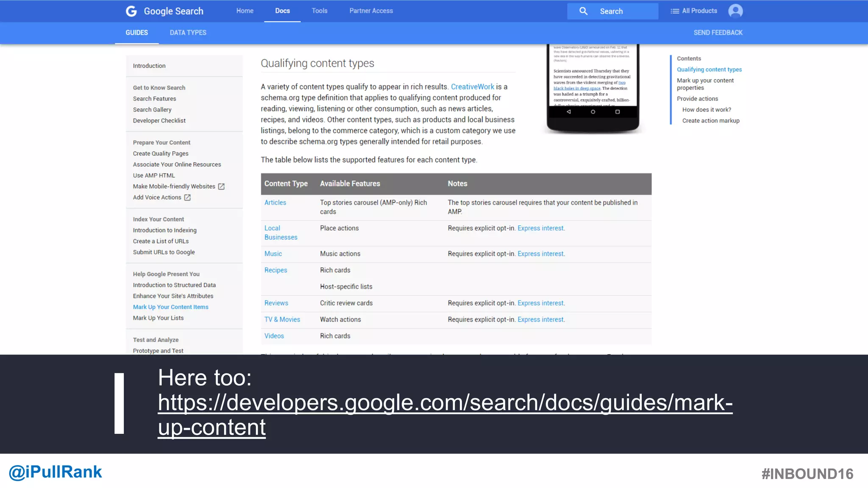Jump to Mark up your content properties
Screen dimensions: 868x488
(705, 84)
